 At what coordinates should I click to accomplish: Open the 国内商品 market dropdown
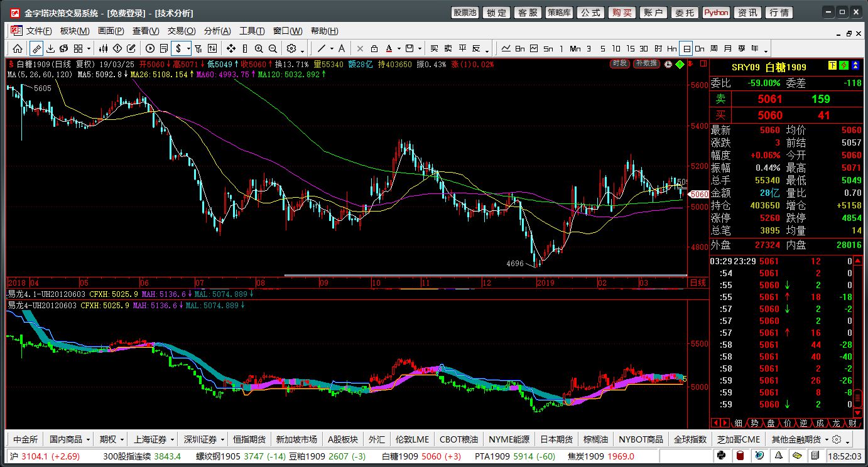(x=70, y=439)
